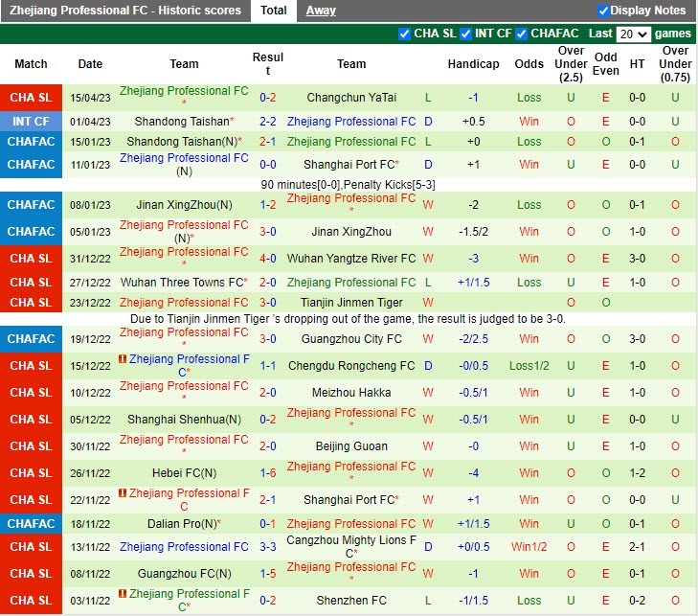Click Zhejiang Professional FC on 13/11/22 row
Screen dimensions: 698x616
tap(184, 546)
